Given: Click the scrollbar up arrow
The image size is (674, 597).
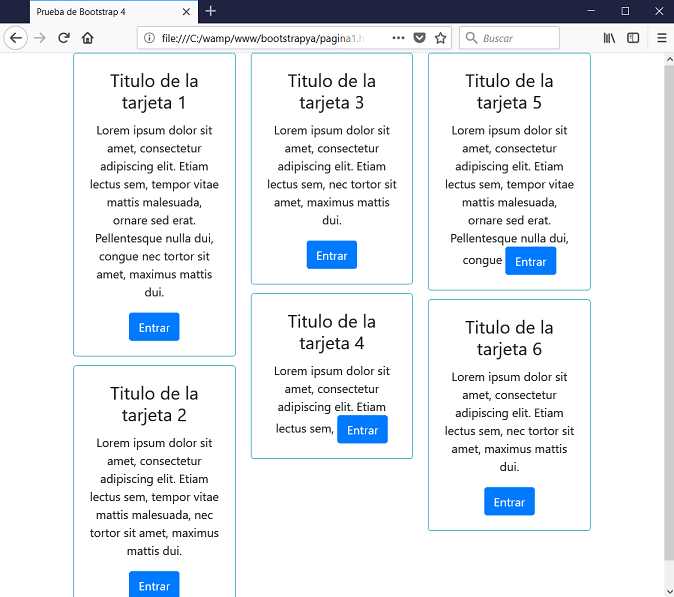Looking at the screenshot, I should [669, 59].
